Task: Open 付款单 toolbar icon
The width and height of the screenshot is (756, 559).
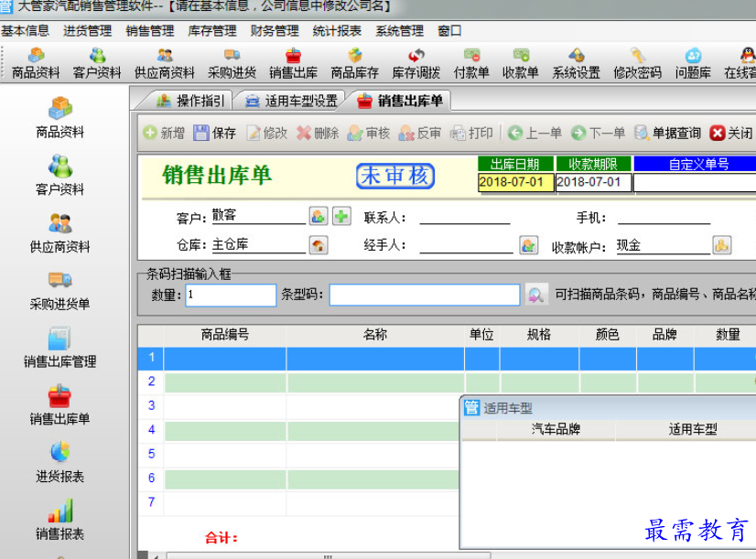Action: [x=471, y=64]
